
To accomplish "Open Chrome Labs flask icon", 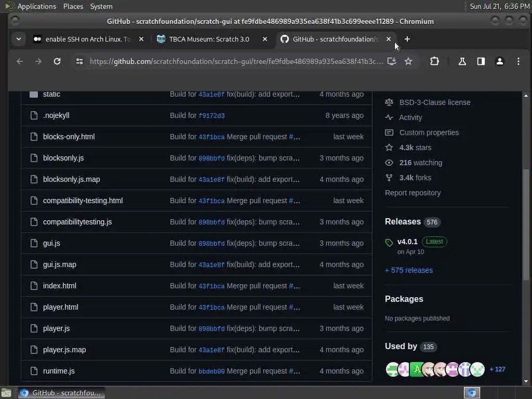I will (462, 61).
